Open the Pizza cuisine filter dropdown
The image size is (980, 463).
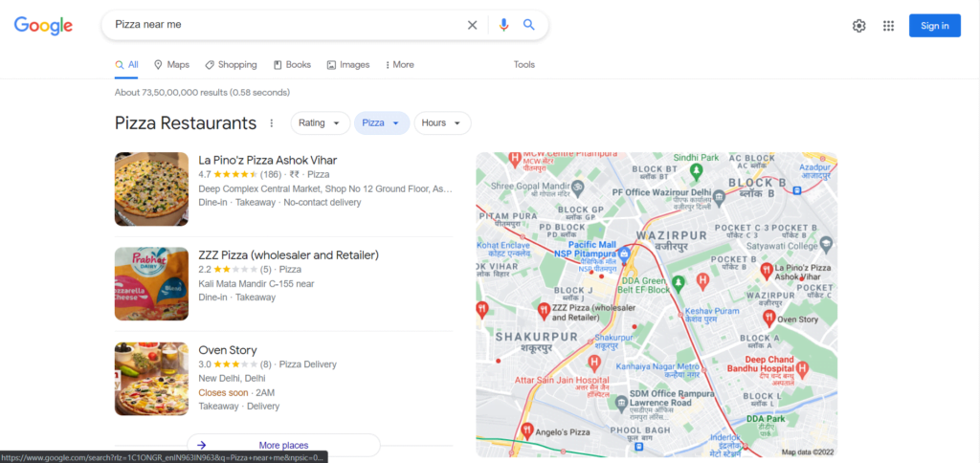(381, 123)
